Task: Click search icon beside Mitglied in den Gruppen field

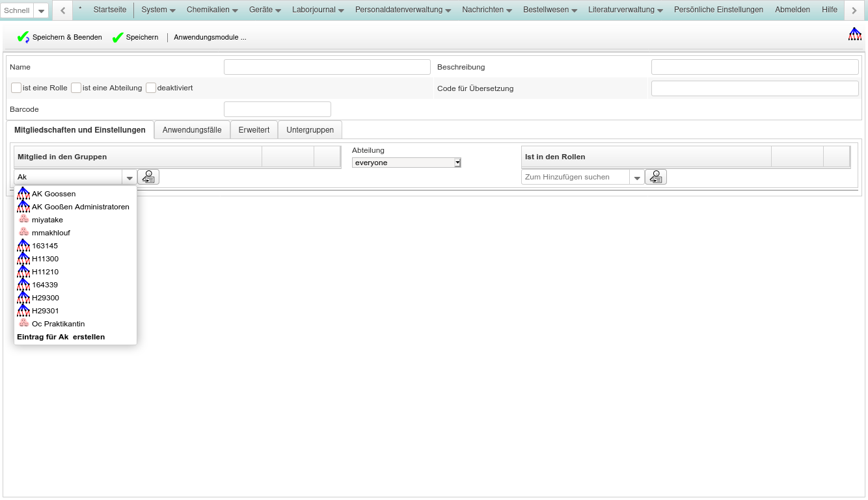Action: (148, 177)
